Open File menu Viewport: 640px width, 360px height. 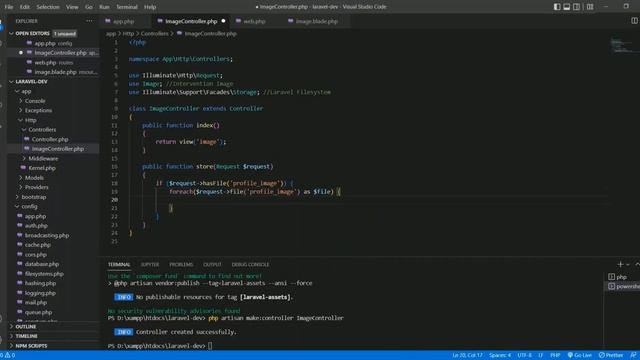pos(9,7)
